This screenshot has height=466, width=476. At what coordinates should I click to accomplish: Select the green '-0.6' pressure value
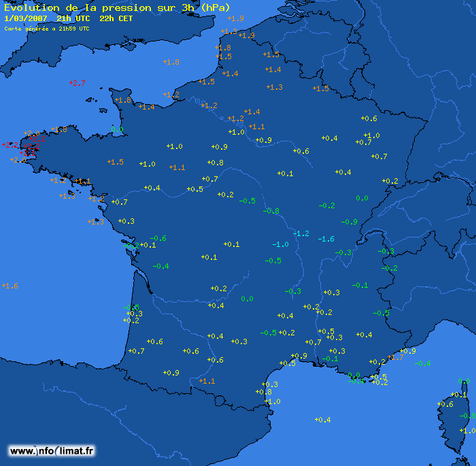pyautogui.click(x=158, y=239)
